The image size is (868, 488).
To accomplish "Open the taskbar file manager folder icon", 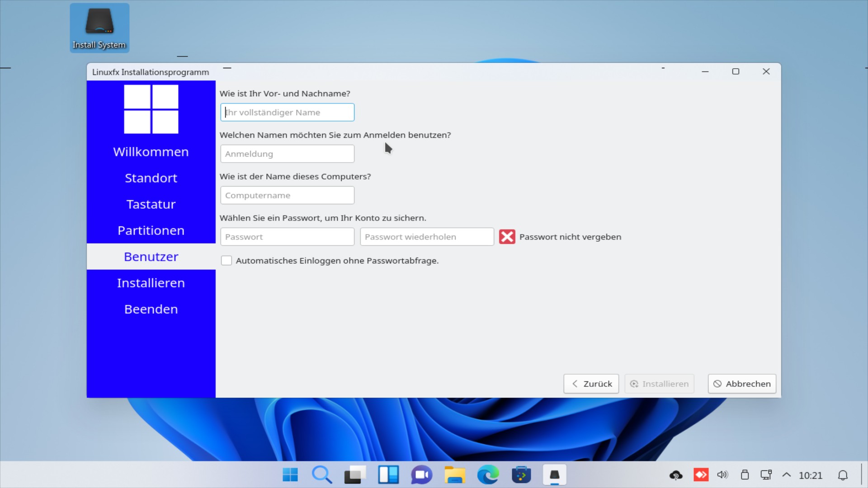I will (x=454, y=475).
